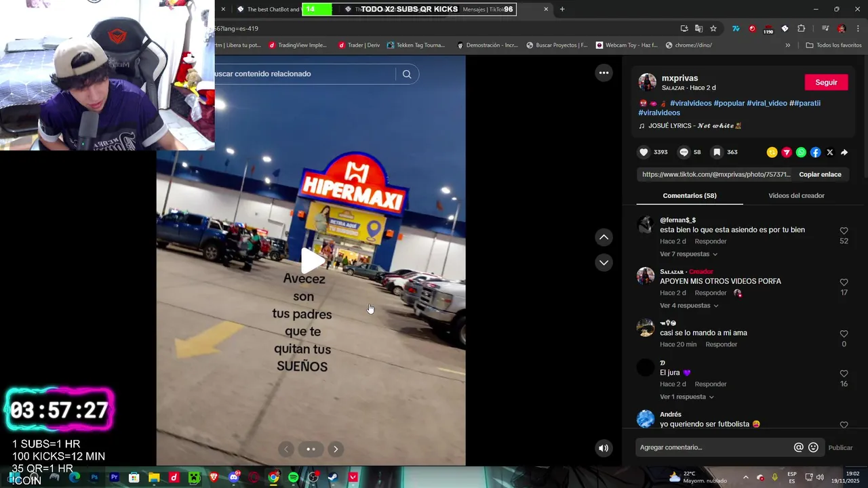Repost using the yellow repost icon
Viewport: 868px width, 488px height.
[x=772, y=152]
